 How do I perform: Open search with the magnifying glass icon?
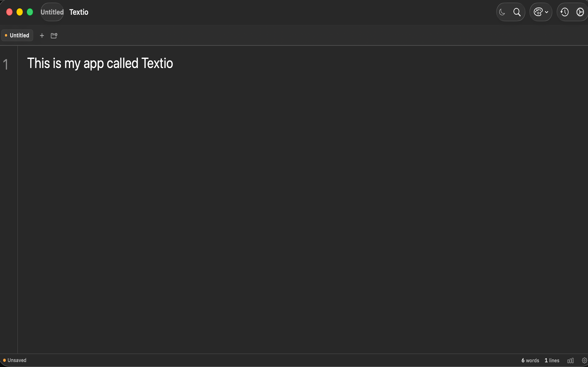click(x=517, y=12)
